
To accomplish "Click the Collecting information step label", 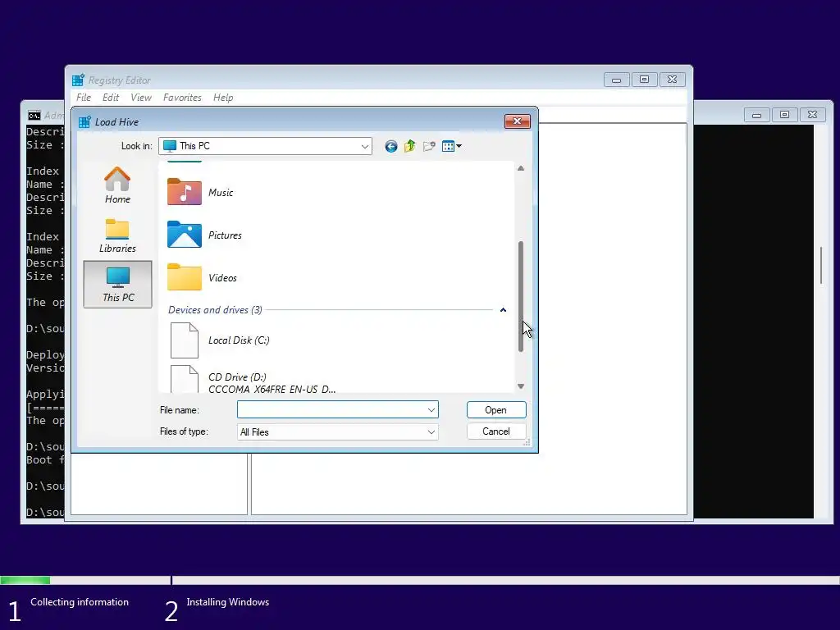I will pyautogui.click(x=80, y=602).
